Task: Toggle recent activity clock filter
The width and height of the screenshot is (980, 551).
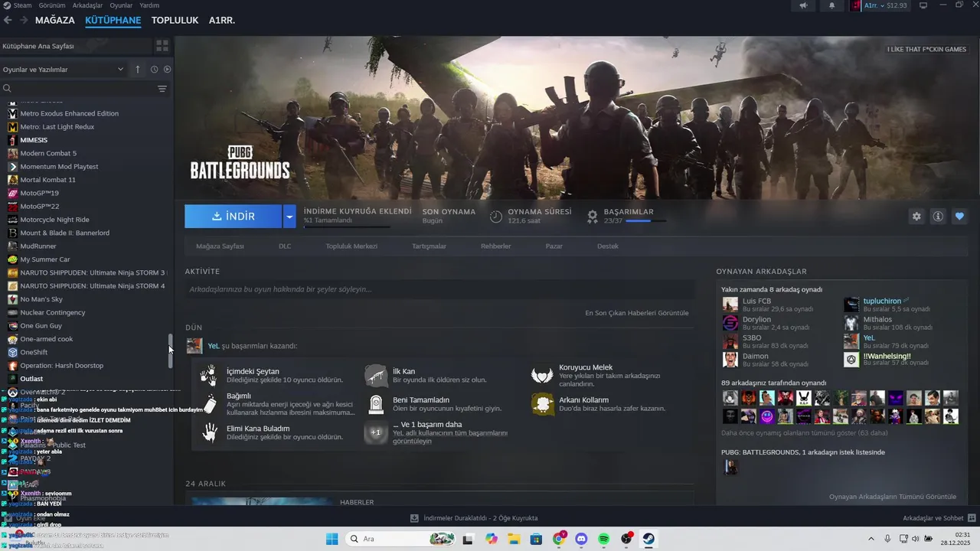Action: pyautogui.click(x=154, y=70)
